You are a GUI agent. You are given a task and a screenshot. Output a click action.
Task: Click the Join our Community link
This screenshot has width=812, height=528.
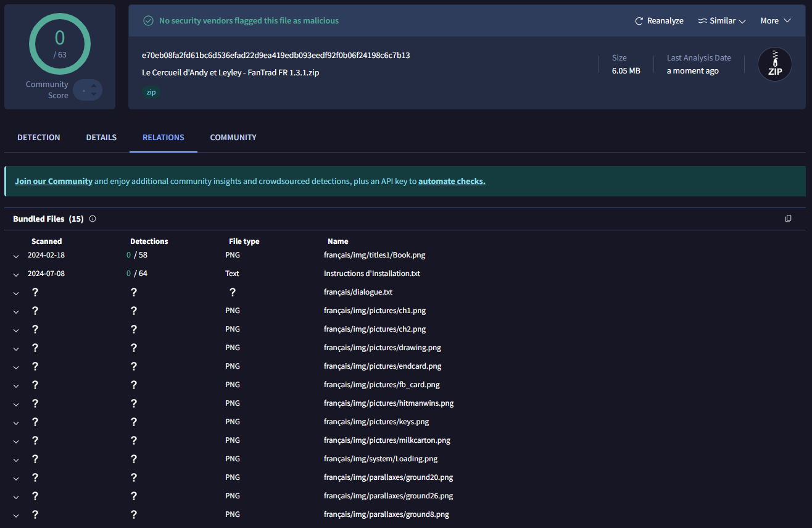click(54, 182)
